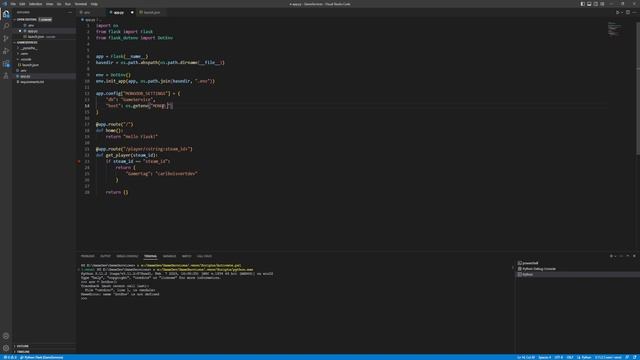Viewport: 640px width, 360px height.
Task: Switch to the Output panel tab
Action: [x=105, y=256]
